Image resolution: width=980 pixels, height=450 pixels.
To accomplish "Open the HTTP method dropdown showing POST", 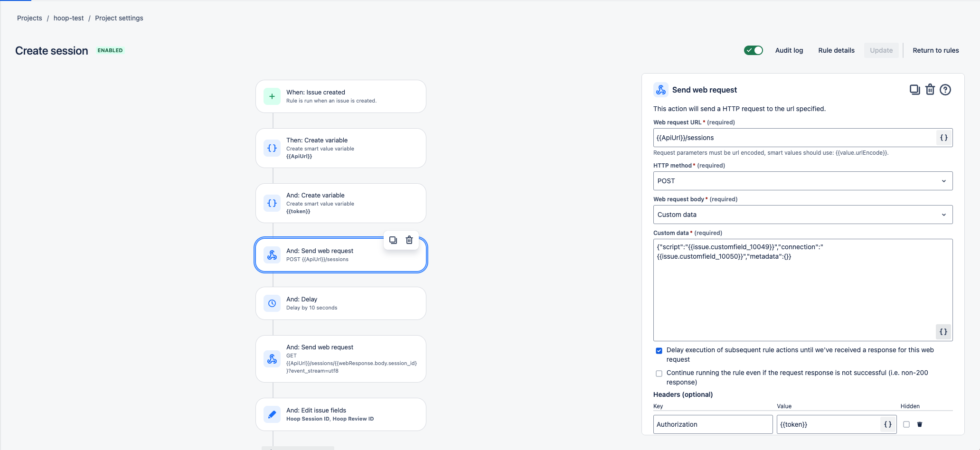I will pyautogui.click(x=802, y=181).
